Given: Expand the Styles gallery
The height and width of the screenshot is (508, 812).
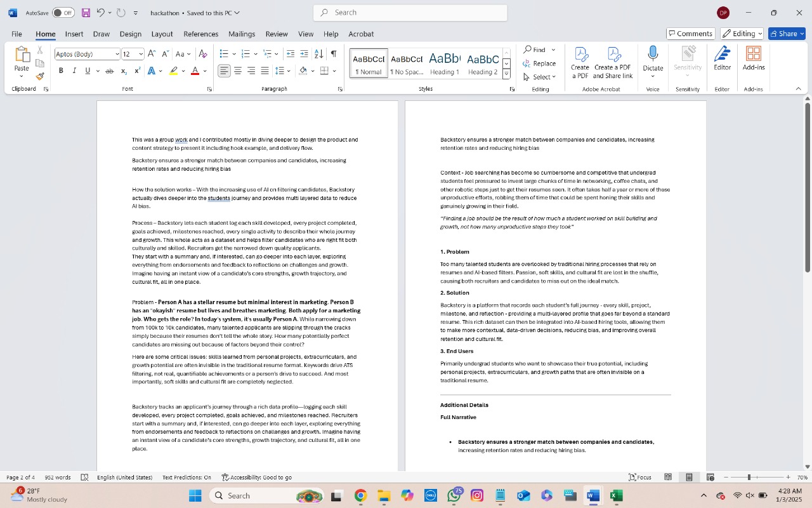Looking at the screenshot, I should [x=506, y=74].
